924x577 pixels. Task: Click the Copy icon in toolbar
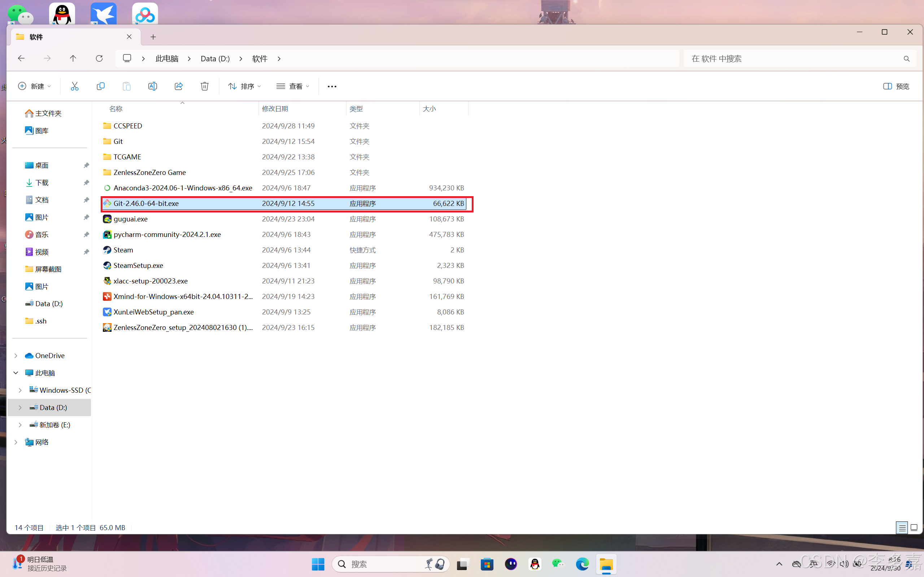(x=100, y=86)
